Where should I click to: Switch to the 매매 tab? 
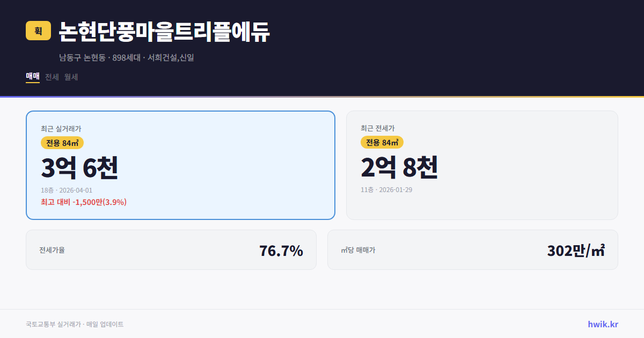tap(32, 77)
